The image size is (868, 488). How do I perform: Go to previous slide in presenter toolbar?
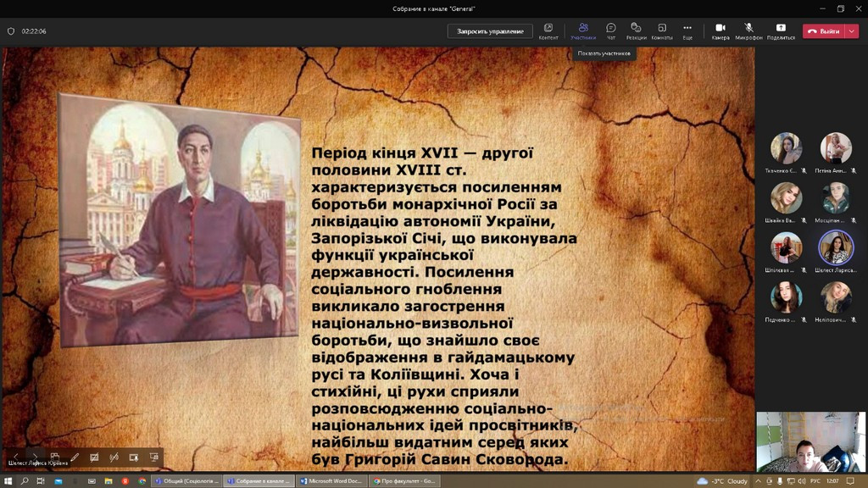pos(15,457)
